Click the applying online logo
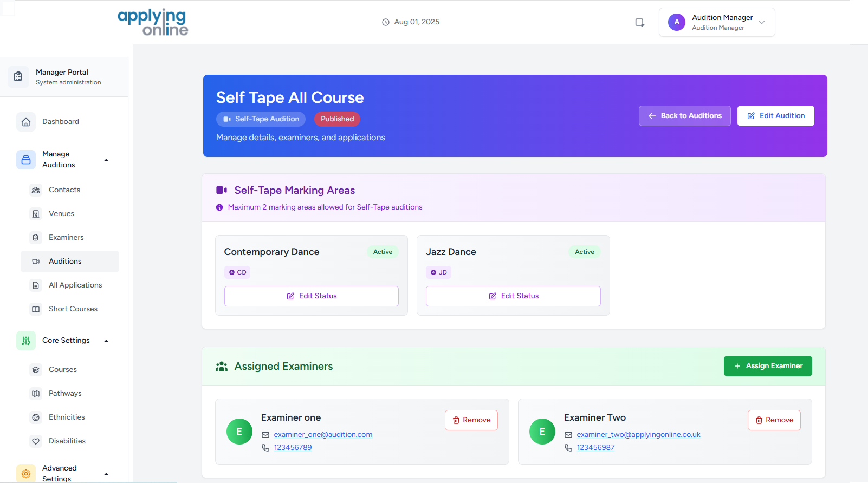Screen dimensions: 868x483 [153, 22]
